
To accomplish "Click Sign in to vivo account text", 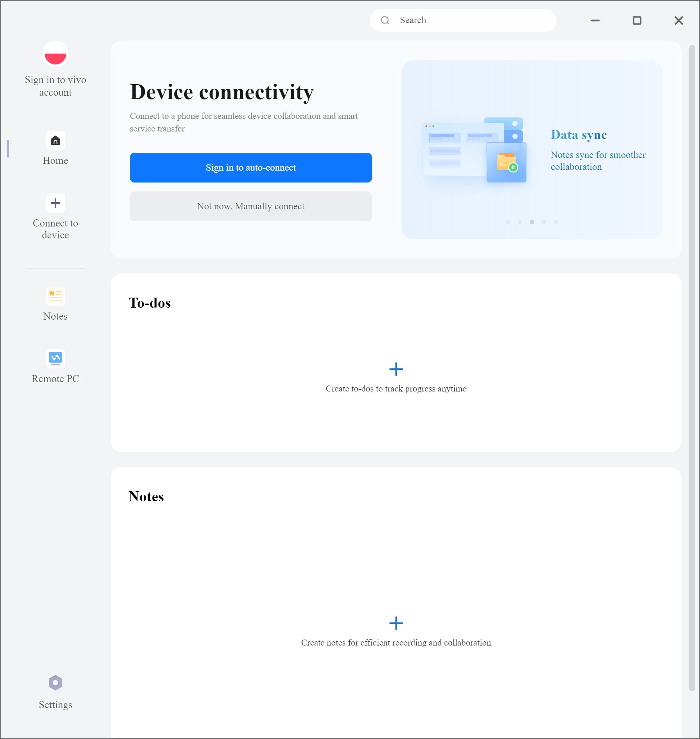I will click(x=55, y=86).
